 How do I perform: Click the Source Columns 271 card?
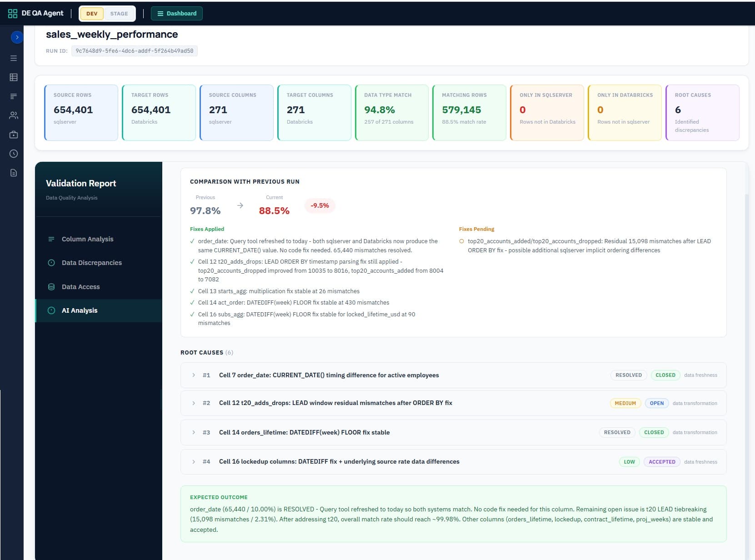pyautogui.click(x=236, y=113)
